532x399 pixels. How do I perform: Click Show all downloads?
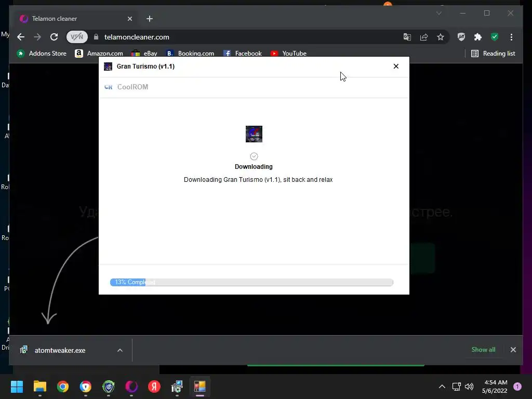(483, 350)
